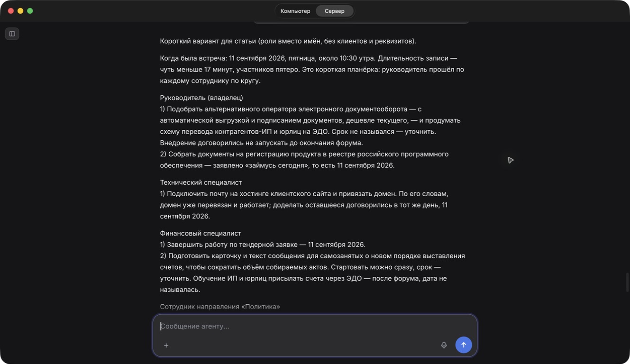Click the task about реестре российского программного обеспечения
Image resolution: width=630 pixels, height=364 pixels.
click(x=304, y=160)
